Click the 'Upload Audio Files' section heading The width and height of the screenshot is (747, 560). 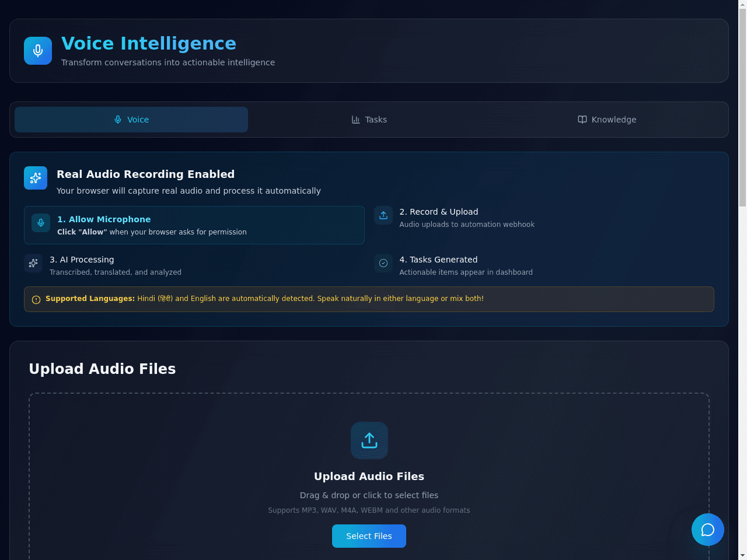click(x=102, y=369)
